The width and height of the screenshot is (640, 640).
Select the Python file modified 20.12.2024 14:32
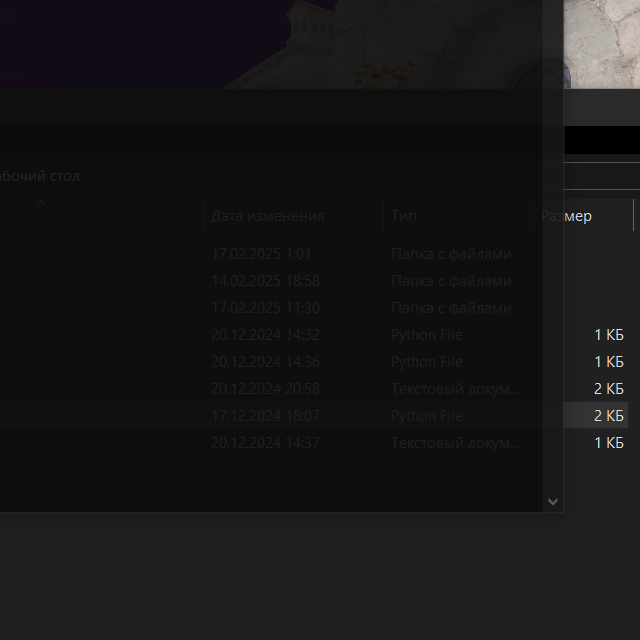tap(265, 335)
